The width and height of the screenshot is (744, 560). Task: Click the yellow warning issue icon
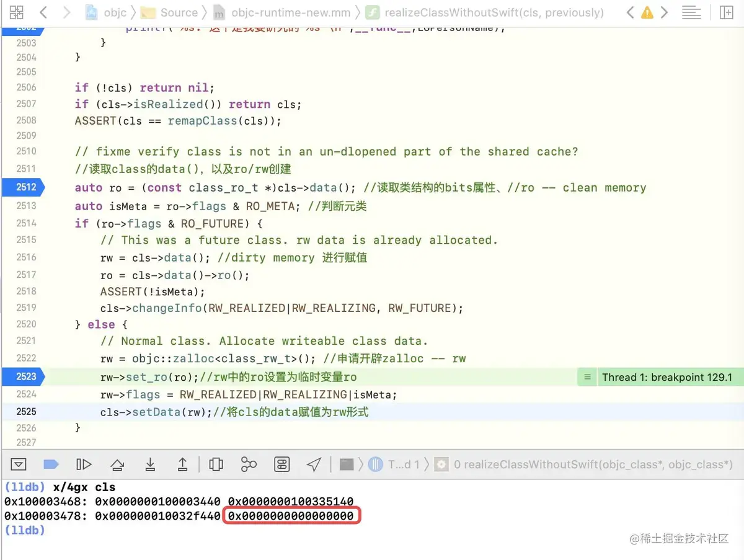(647, 12)
